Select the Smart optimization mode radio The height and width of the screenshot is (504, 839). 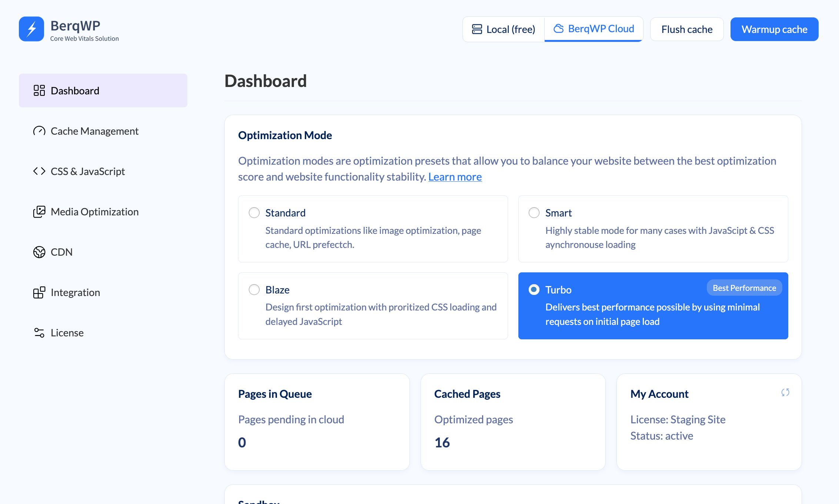tap(534, 213)
